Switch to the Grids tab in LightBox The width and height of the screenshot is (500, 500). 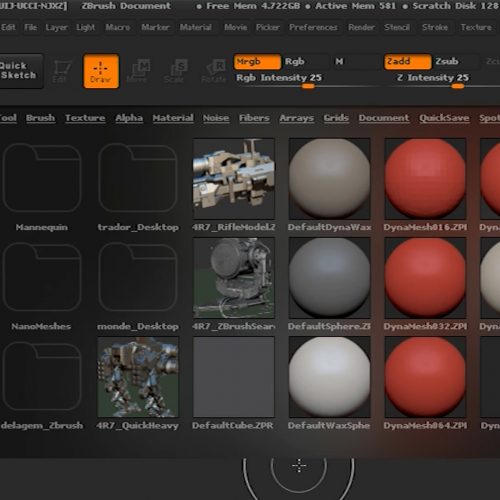click(x=336, y=118)
